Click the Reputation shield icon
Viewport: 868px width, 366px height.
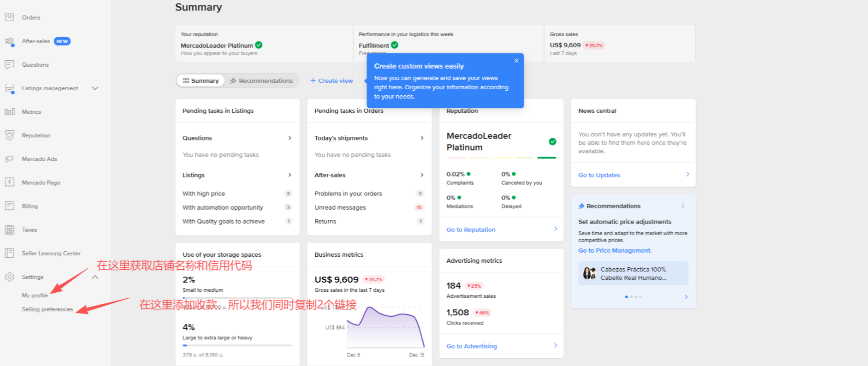(x=9, y=135)
